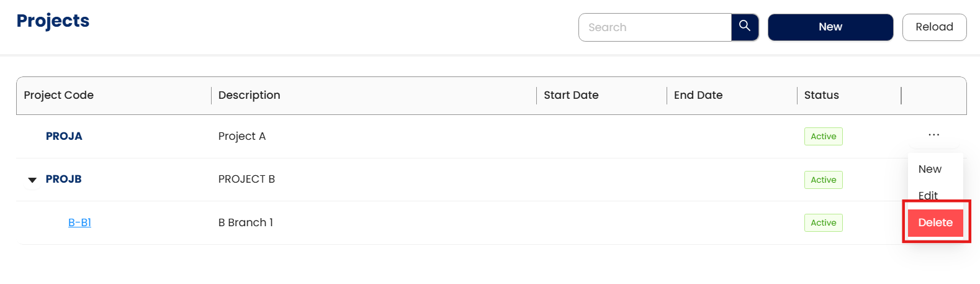The image size is (980, 284).
Task: Choose New in the row dropdown menu
Action: coord(930,169)
